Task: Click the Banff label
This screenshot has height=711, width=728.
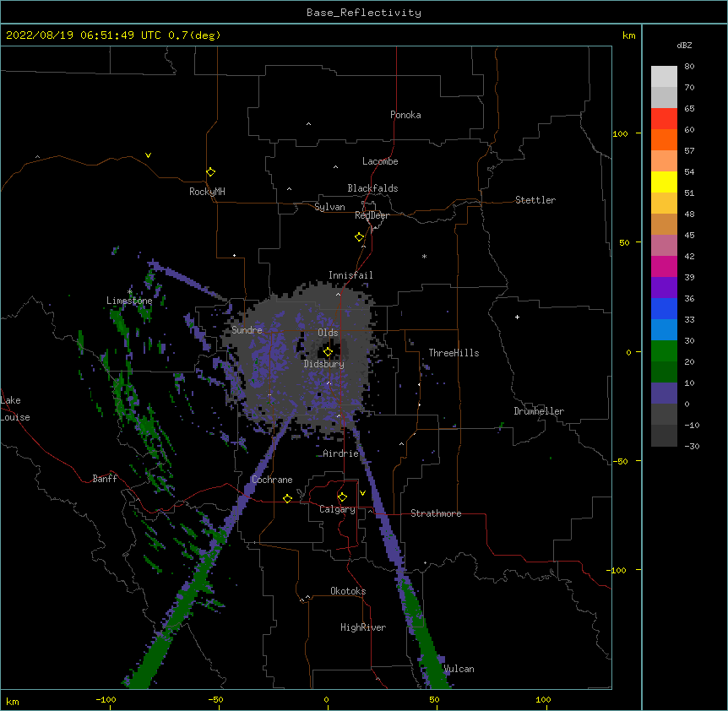Action: (105, 479)
